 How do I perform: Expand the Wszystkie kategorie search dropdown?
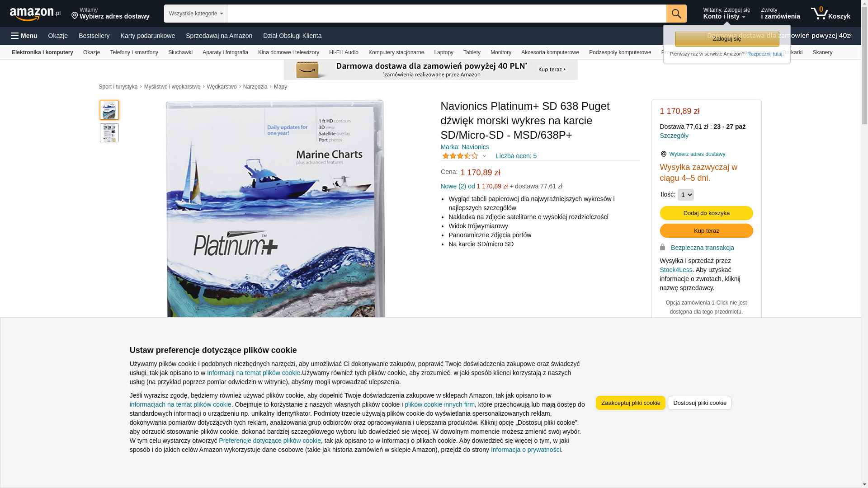pos(196,14)
